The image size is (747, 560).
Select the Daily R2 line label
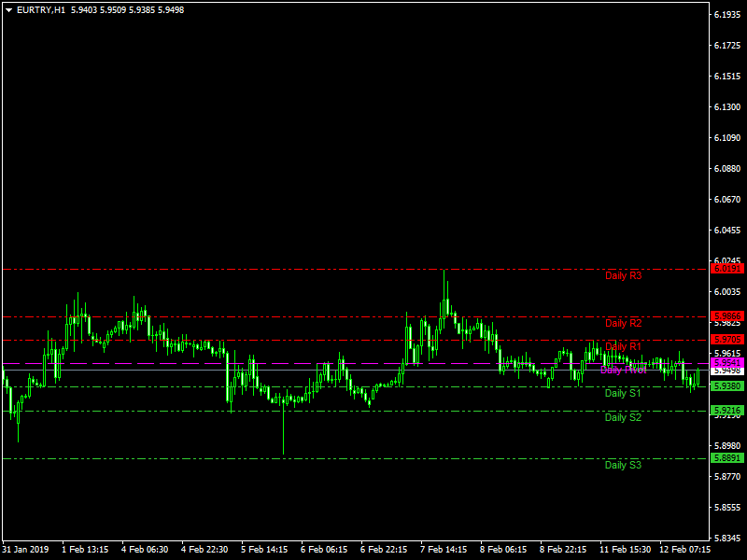[x=623, y=323]
